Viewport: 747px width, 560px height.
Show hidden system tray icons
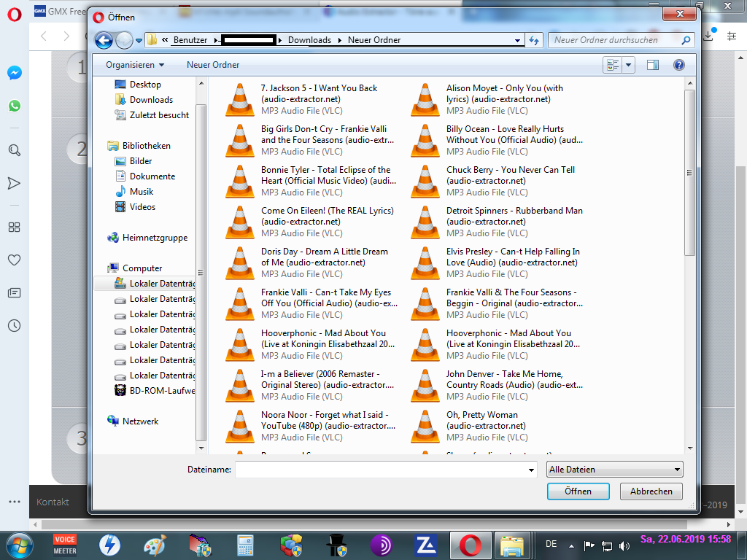(571, 546)
